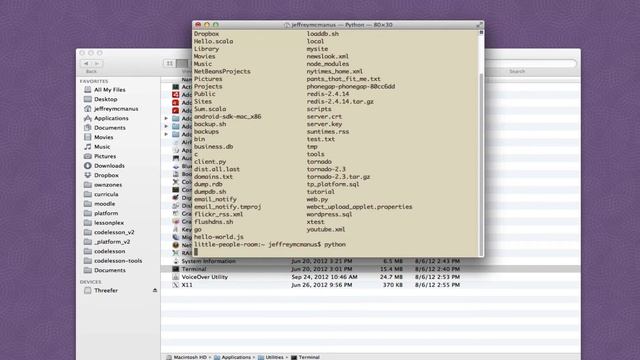
Task: Click 'loaddb.sh' in Terminal output
Action: [322, 34]
